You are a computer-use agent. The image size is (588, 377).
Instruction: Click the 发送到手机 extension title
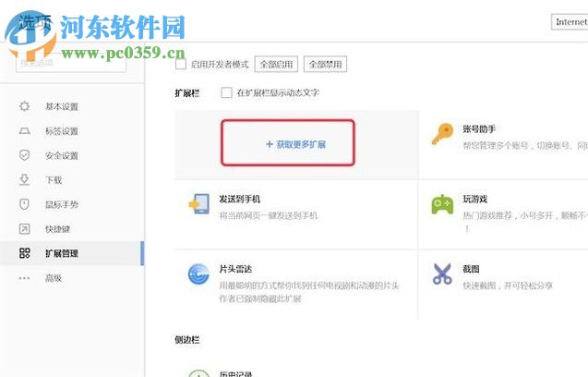tap(240, 199)
